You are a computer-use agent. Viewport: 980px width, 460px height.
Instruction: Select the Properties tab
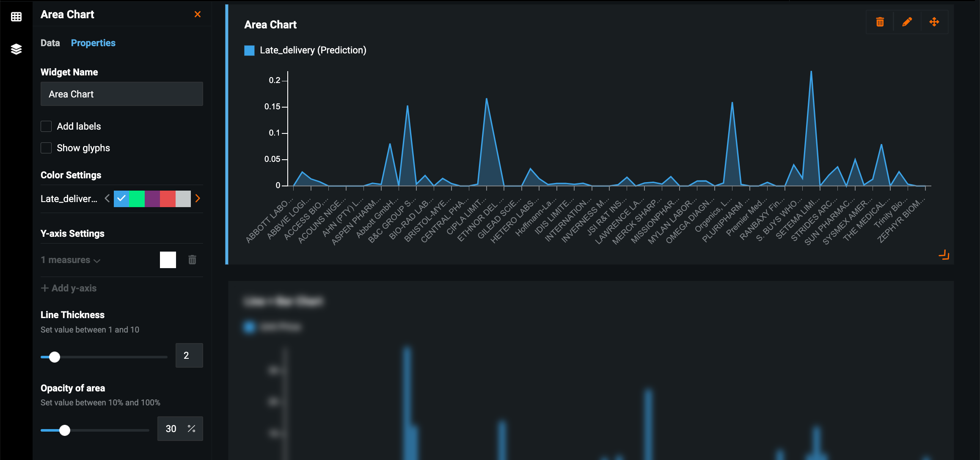(93, 43)
